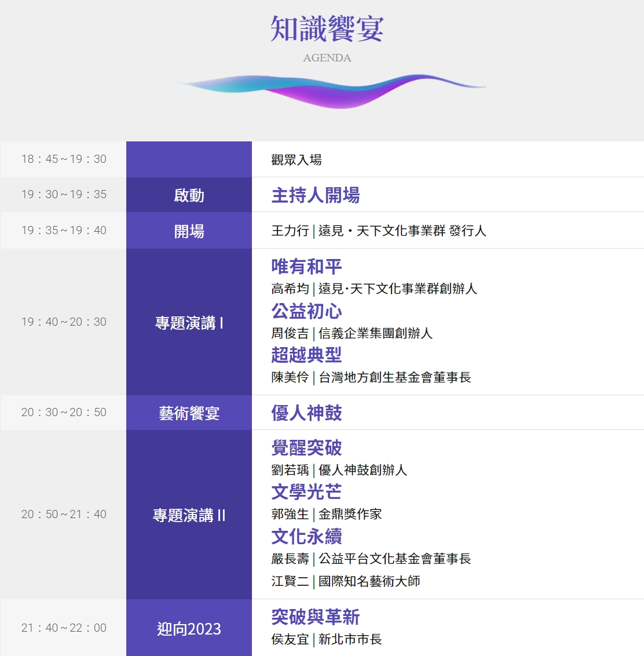Viewport: 644px width, 656px height.
Task: Open the 文化永續 talk title
Action: (x=306, y=537)
